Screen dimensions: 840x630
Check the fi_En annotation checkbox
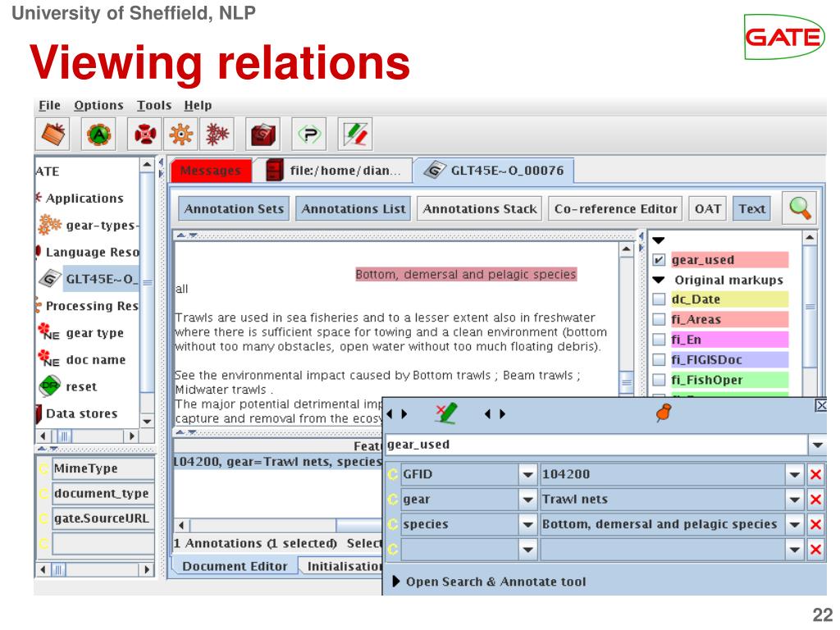(x=659, y=340)
